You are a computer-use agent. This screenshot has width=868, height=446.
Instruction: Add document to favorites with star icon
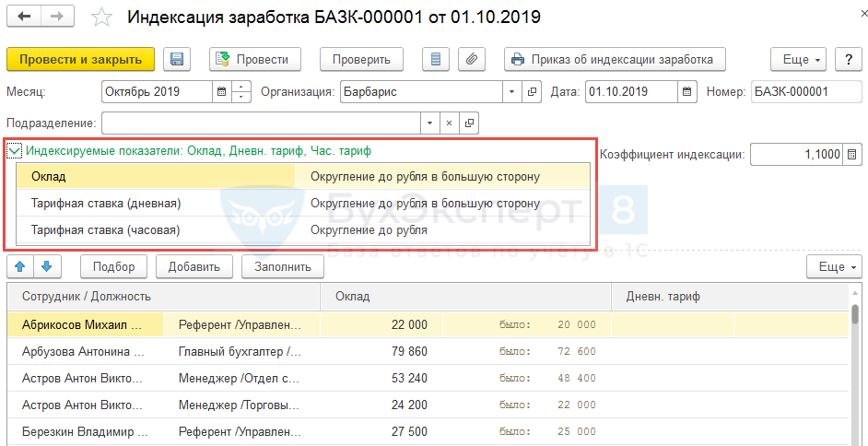(103, 18)
